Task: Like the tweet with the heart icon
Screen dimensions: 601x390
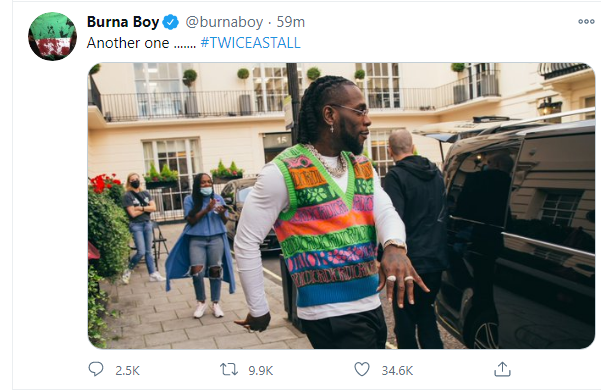Action: coord(362,369)
